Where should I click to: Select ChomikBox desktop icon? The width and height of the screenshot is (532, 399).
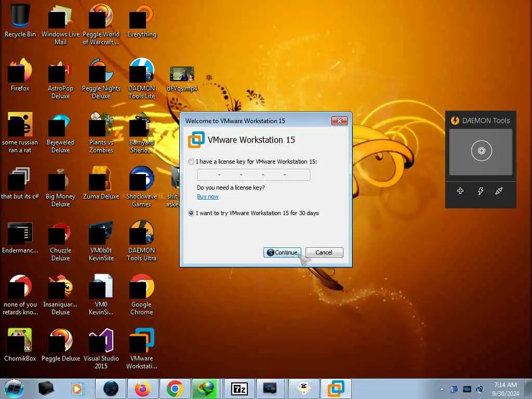coord(20,345)
